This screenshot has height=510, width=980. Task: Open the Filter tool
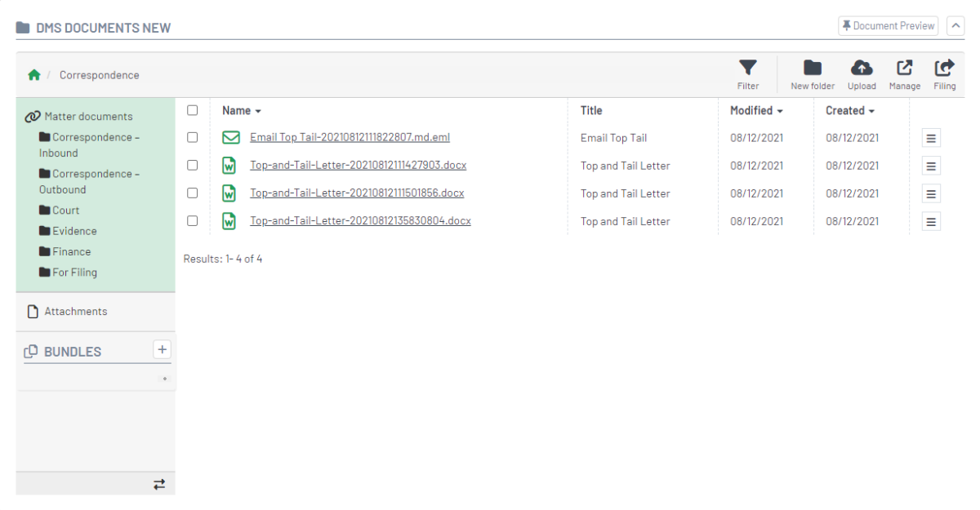[747, 73]
